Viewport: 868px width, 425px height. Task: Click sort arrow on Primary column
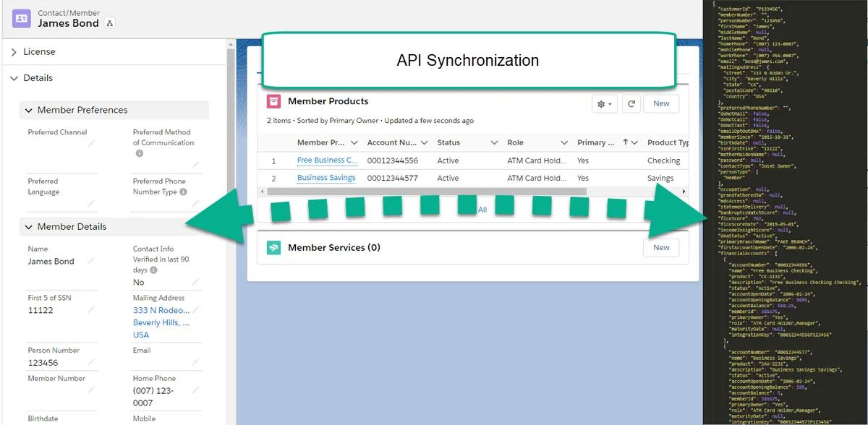tap(625, 142)
